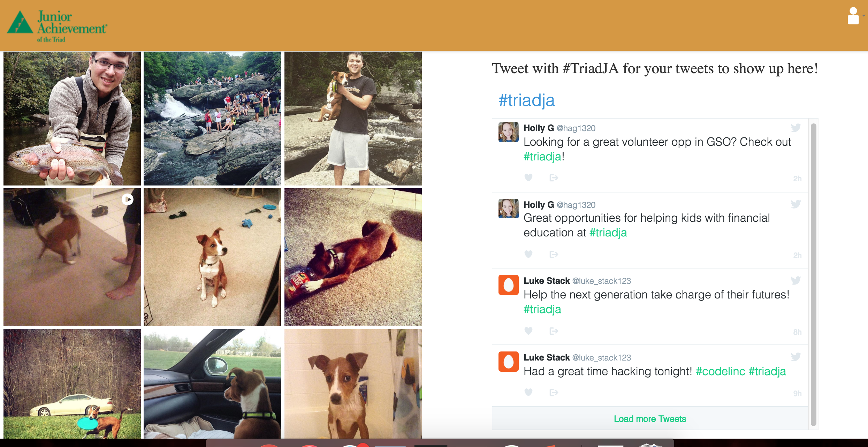Open the #triadja timeline heading link
The image size is (868, 447).
(x=526, y=100)
